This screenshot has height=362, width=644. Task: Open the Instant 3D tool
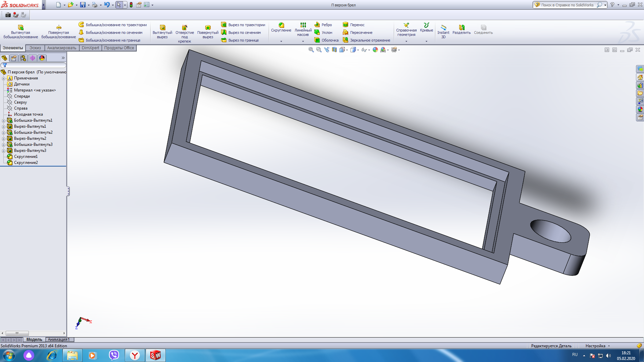pos(443,30)
